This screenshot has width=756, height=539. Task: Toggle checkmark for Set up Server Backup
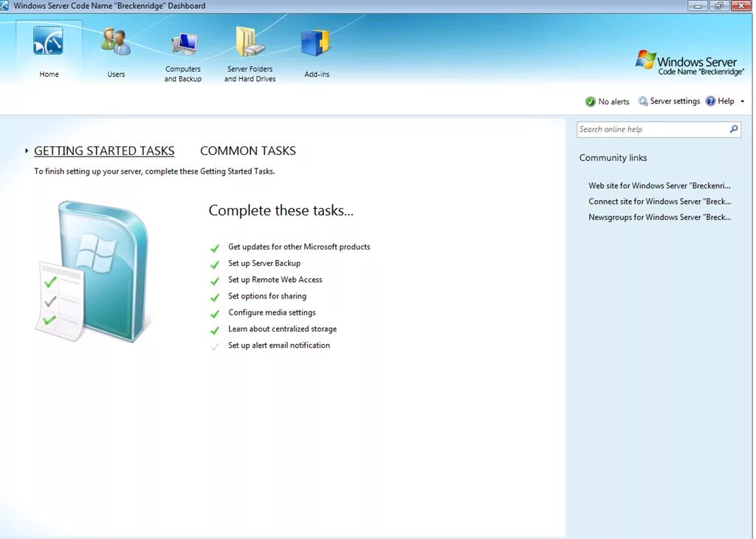[216, 263]
